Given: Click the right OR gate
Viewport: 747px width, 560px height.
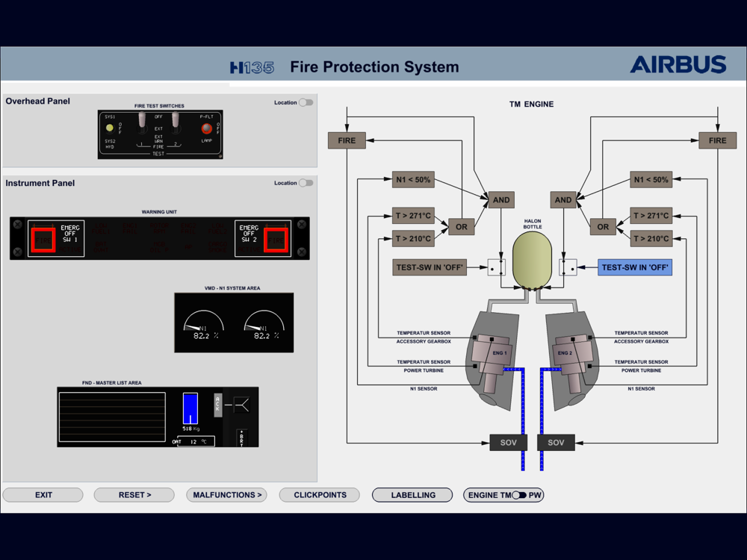Looking at the screenshot, I should click(x=603, y=227).
